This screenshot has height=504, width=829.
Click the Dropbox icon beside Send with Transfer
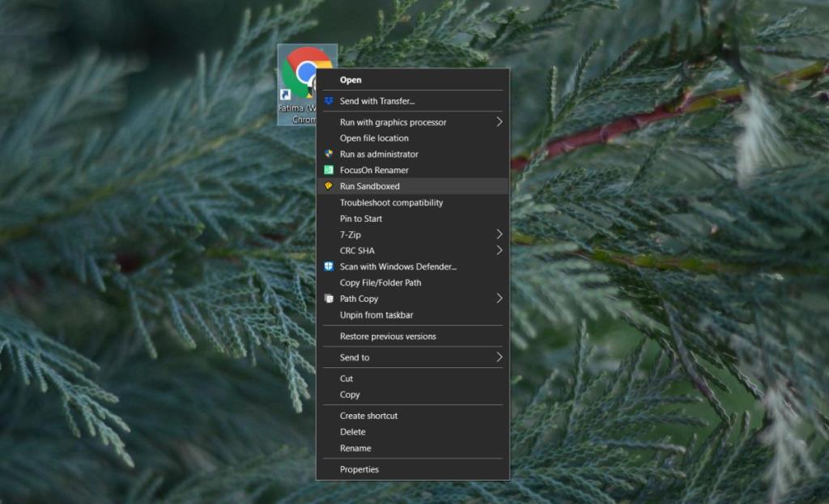(329, 101)
